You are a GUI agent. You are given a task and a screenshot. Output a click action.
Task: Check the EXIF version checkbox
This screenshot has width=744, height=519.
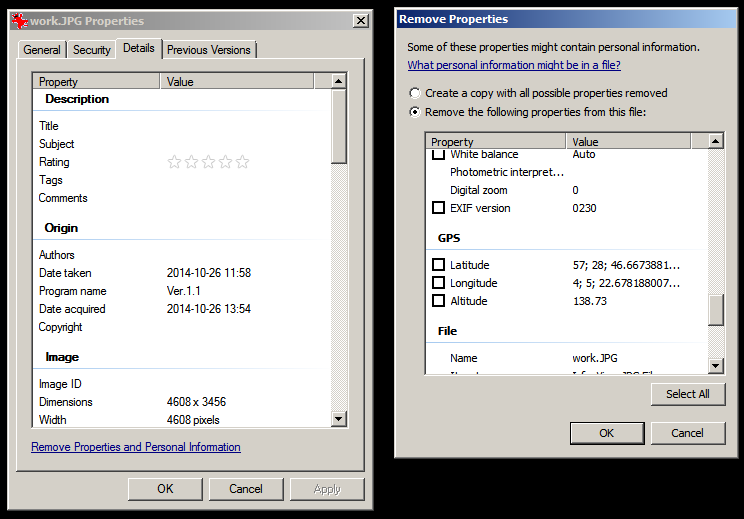coord(438,208)
